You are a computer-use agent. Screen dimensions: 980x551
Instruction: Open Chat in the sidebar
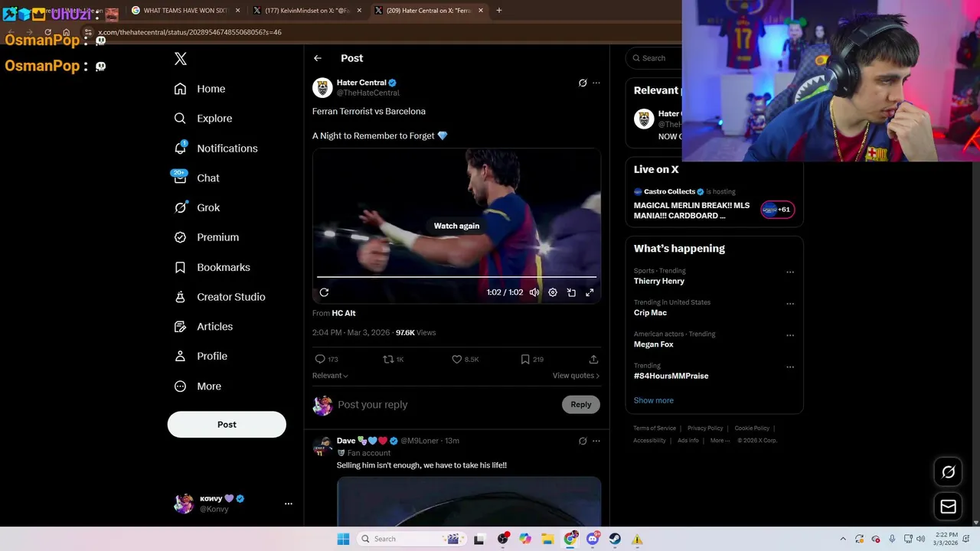[x=197, y=178]
